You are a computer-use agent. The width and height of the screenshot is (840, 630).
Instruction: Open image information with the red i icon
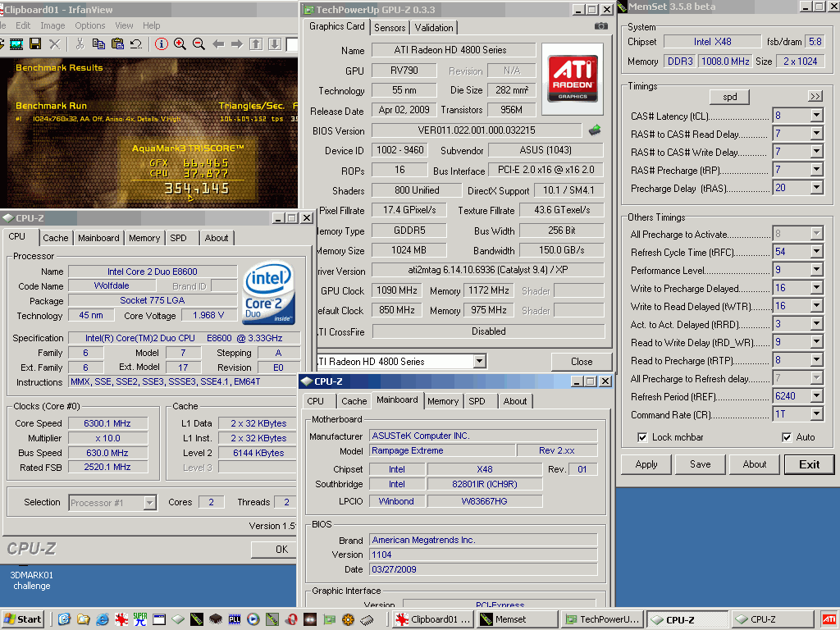162,44
